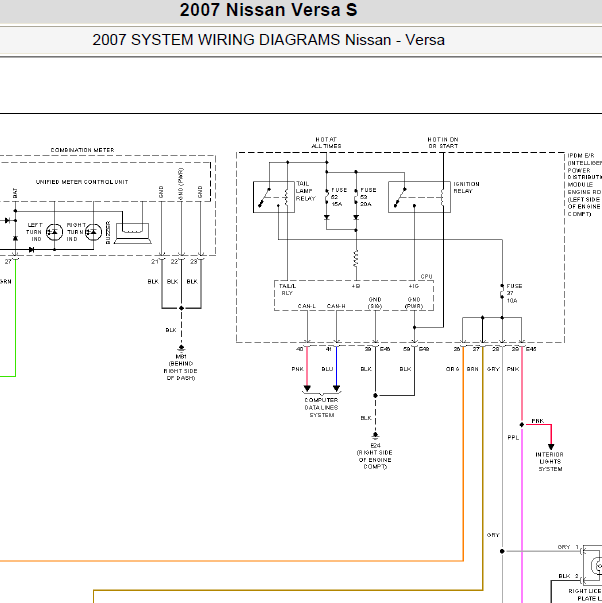Viewport: 602px width, 603px height.
Task: Click the blue wire arrowhead to Computer Data Lines
Action: [337, 388]
